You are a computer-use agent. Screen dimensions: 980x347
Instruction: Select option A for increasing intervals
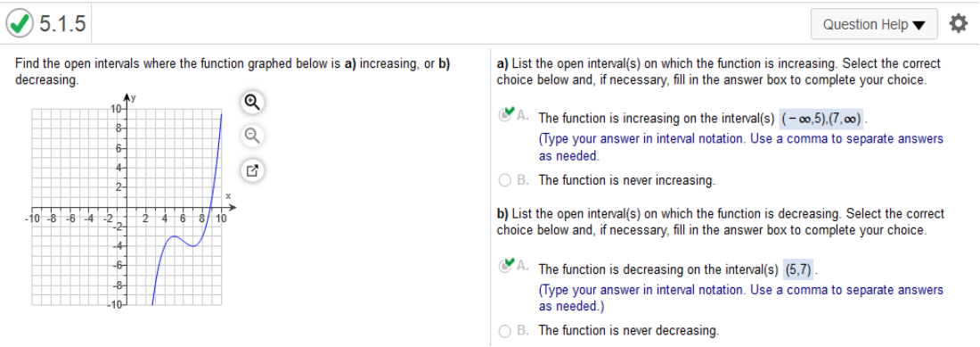pyautogui.click(x=506, y=115)
